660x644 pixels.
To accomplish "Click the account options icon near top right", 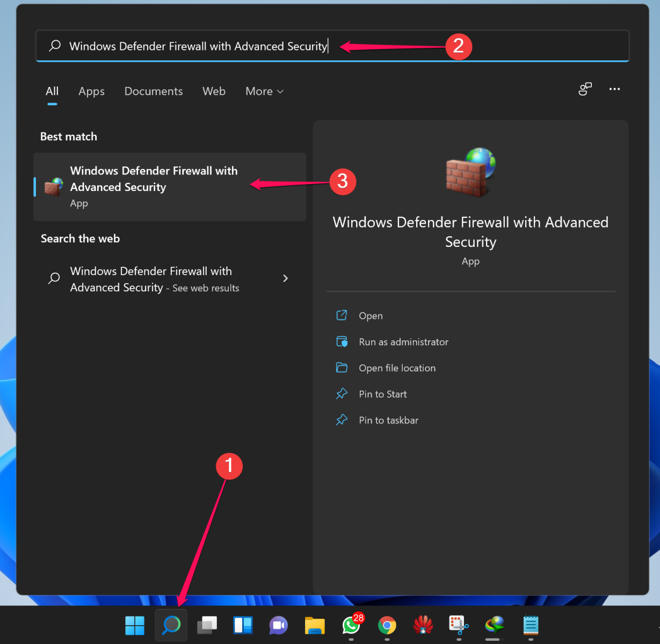I will [585, 89].
